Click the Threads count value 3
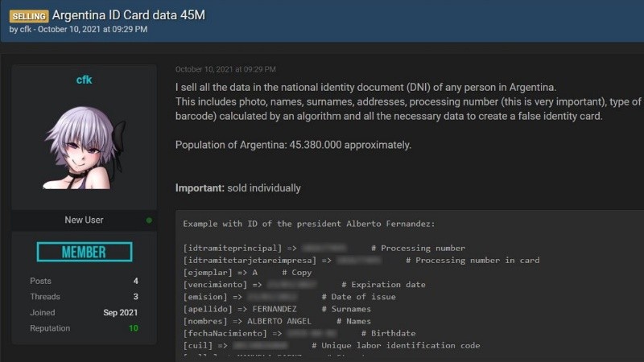This screenshot has height=362, width=644. (x=136, y=297)
